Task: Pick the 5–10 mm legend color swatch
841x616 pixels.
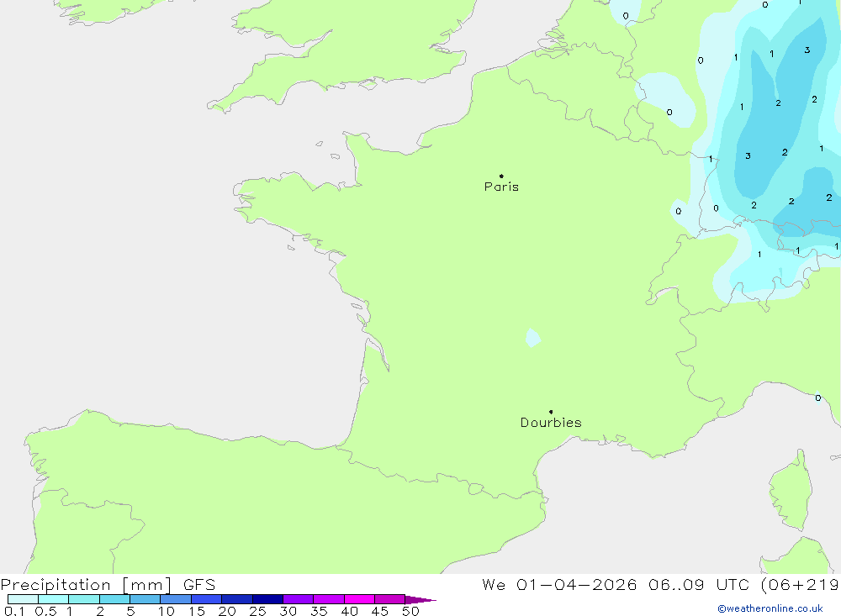Action: (x=145, y=599)
